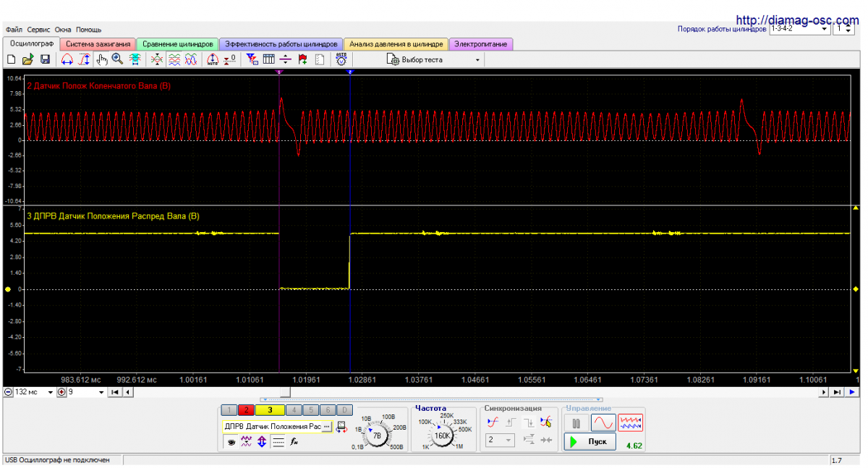
Task: Open the 132 мс time scale dropdown
Action: (x=34, y=392)
